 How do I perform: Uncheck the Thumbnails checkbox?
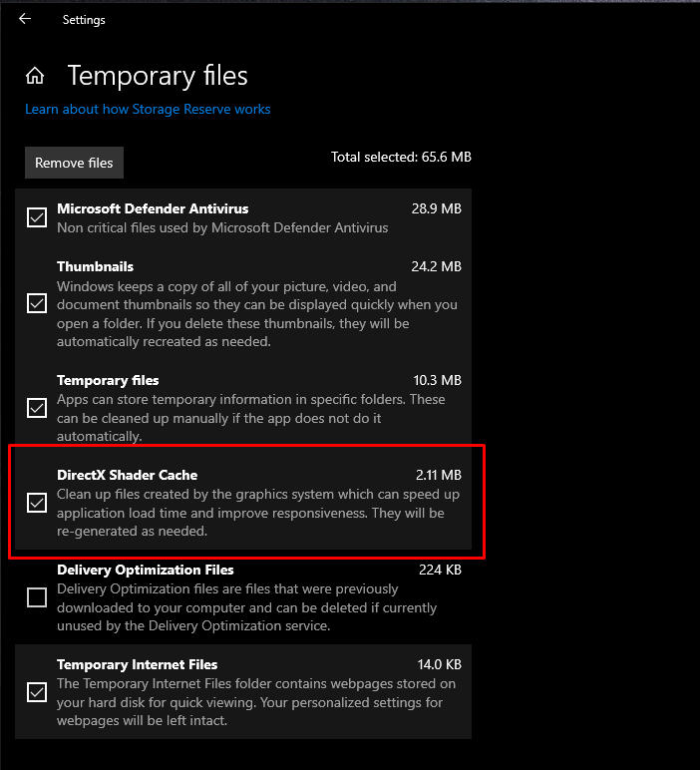click(37, 303)
